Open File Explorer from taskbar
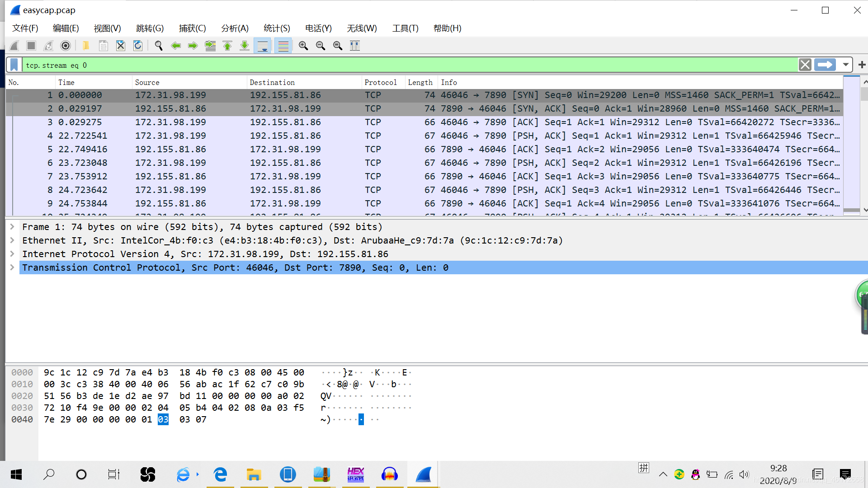 click(x=254, y=474)
